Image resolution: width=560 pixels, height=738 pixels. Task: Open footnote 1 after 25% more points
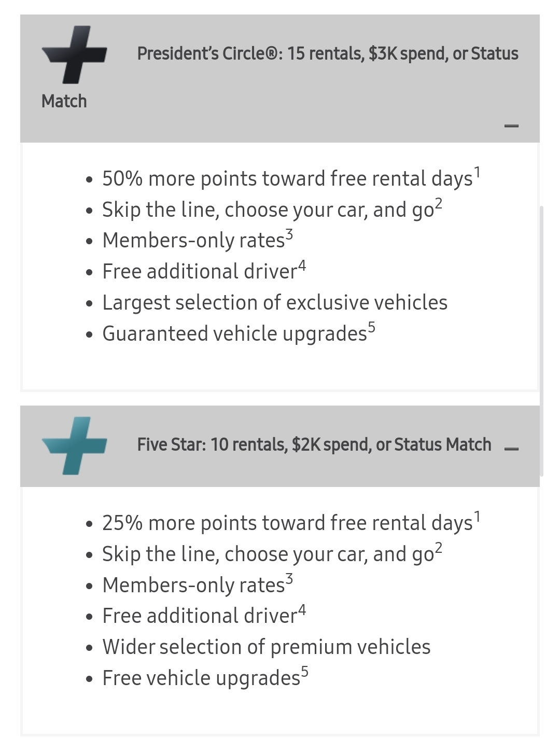pyautogui.click(x=477, y=517)
